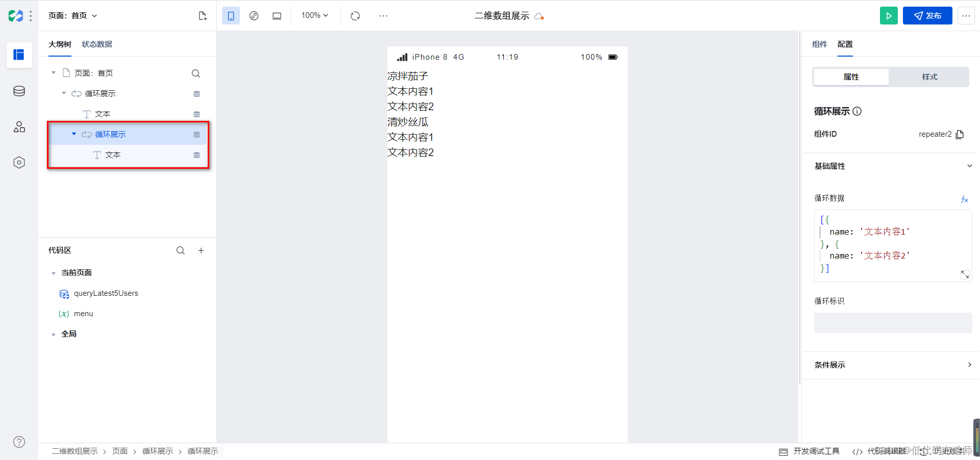This screenshot has height=460, width=980.
Task: Open the toolbar more options ellipsis
Action: 383,16
